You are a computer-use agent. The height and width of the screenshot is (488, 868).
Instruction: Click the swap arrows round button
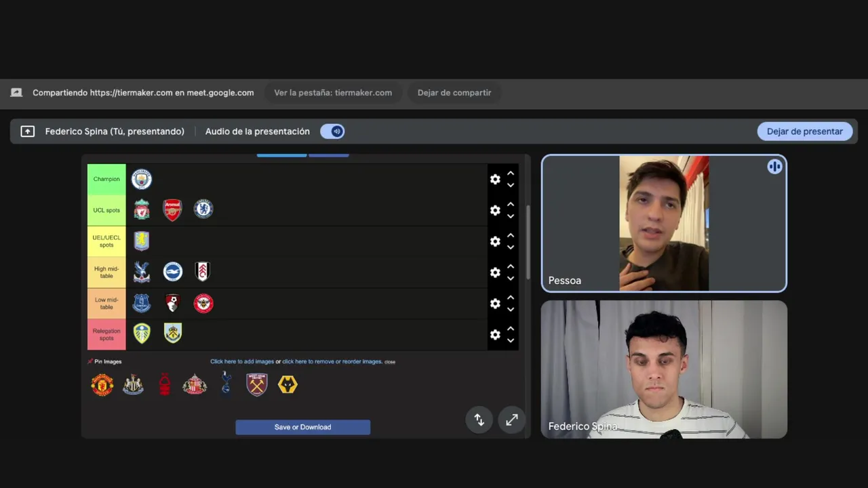pos(479,420)
